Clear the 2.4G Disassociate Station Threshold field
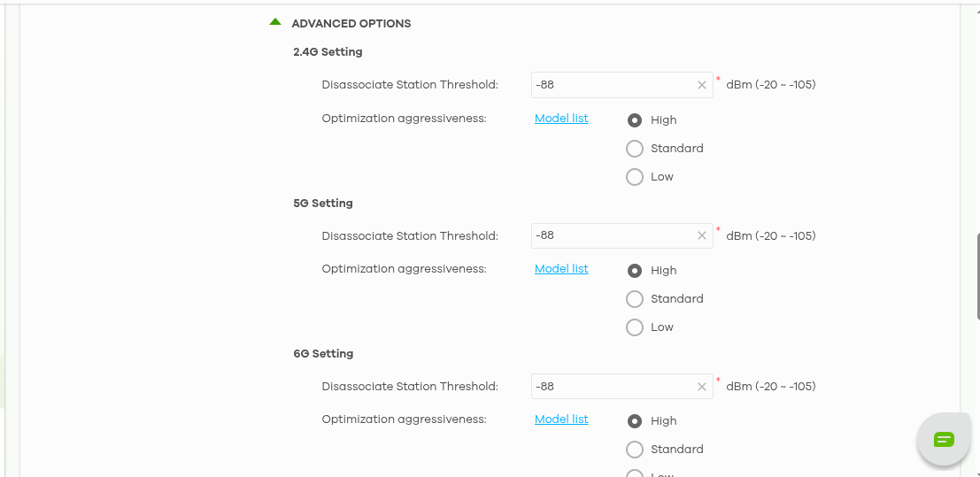Screen dimensions: 980x477 pos(702,85)
